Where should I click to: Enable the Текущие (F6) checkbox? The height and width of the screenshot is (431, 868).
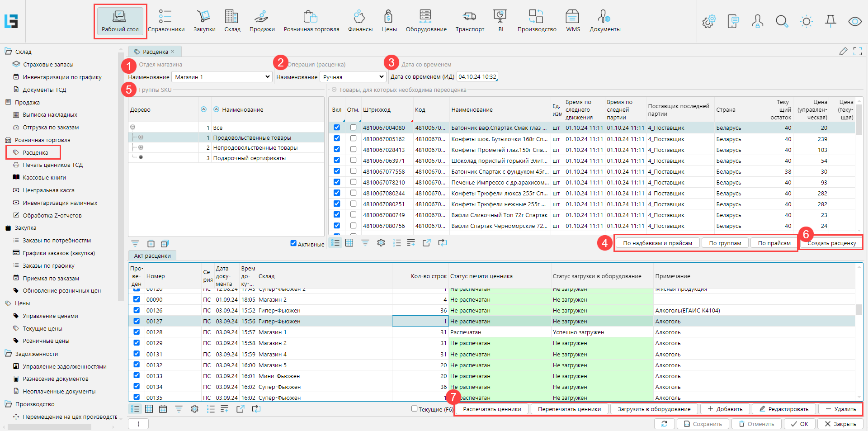414,408
